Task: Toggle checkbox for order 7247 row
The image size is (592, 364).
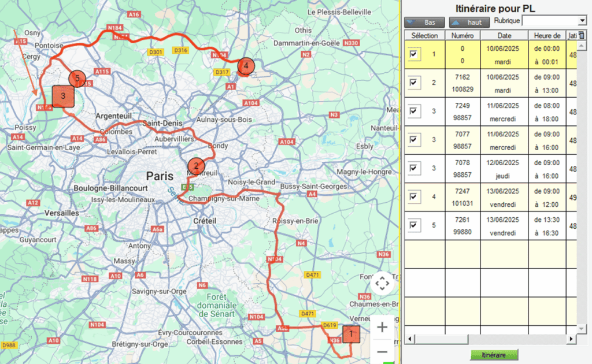Action: pos(413,197)
